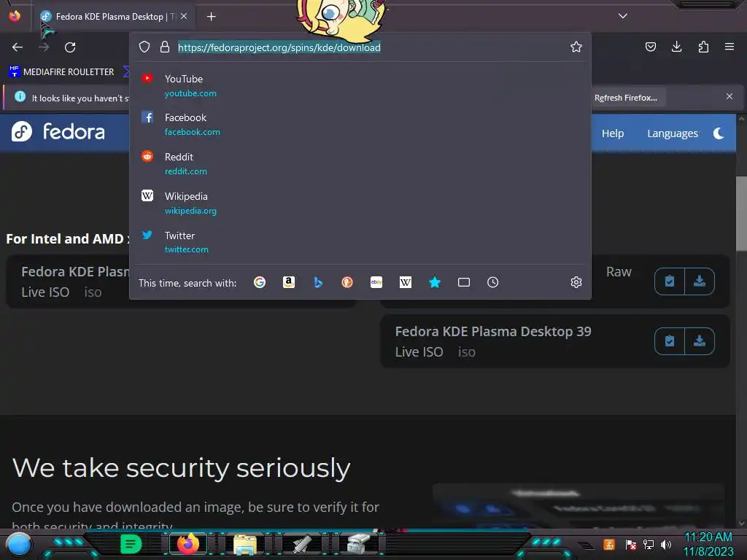This screenshot has height=560, width=747.
Task: Open MEDIAFIRE ROULETTER bookmark
Action: [61, 72]
